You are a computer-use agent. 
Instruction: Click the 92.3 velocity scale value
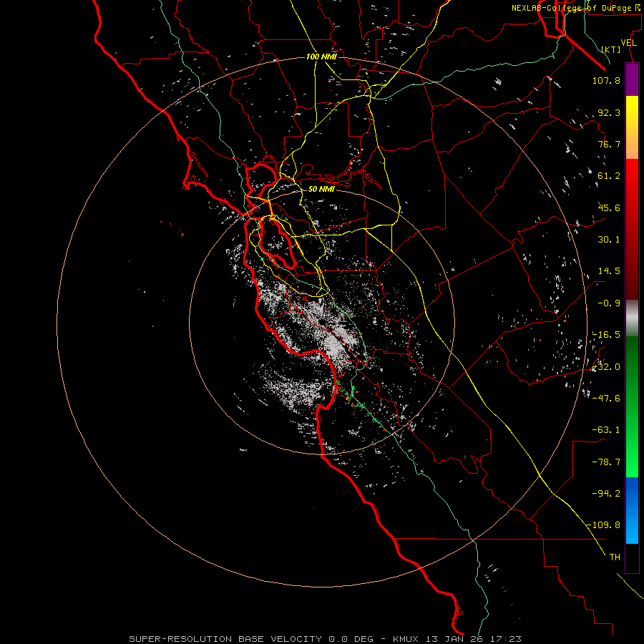(x=609, y=112)
